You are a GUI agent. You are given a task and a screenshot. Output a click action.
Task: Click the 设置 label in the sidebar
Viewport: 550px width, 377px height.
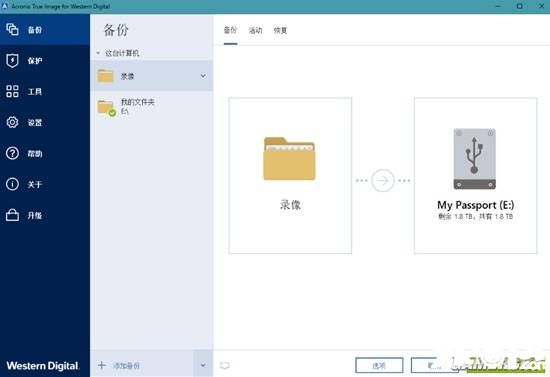(35, 122)
